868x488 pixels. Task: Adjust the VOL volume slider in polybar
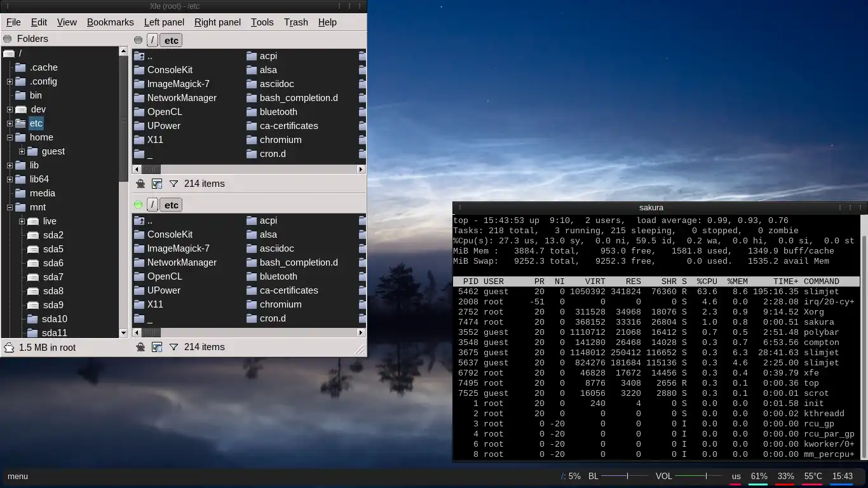click(699, 476)
